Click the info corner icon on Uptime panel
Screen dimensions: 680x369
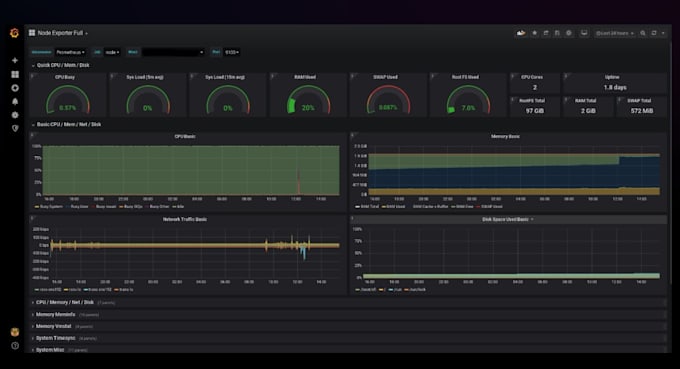click(566, 76)
